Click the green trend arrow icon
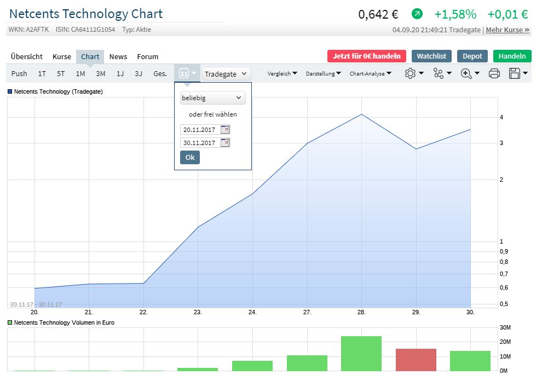Screen dimensions: 542x392 [x=418, y=14]
